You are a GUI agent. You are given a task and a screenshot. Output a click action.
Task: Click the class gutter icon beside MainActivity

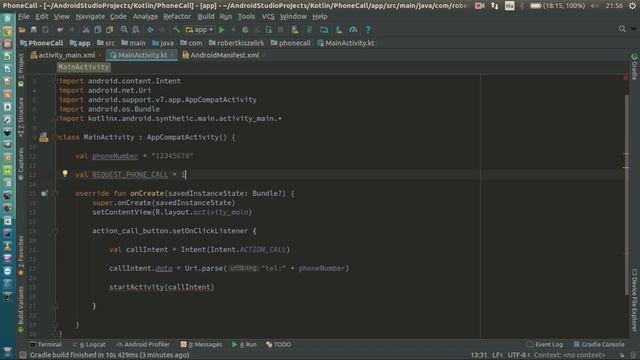coord(44,138)
